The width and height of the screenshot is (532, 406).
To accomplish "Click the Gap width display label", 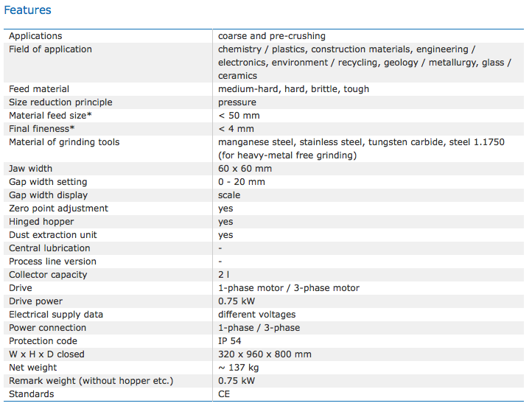I will [x=48, y=195].
